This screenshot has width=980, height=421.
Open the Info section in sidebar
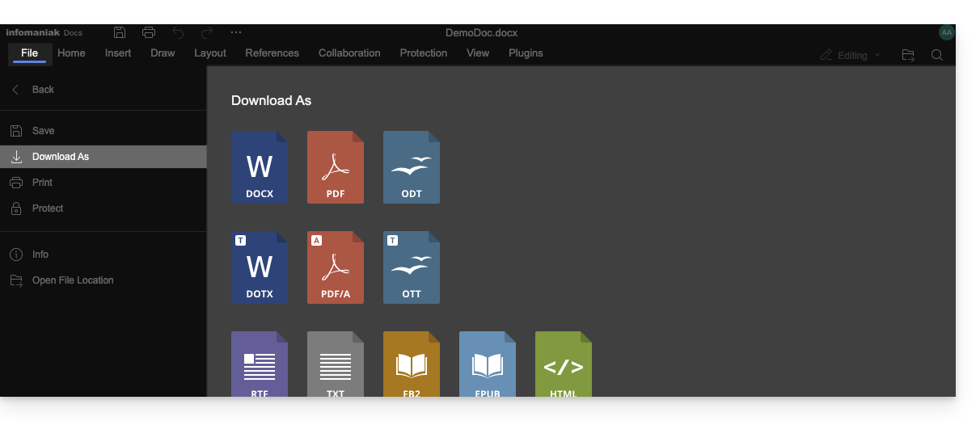40,255
